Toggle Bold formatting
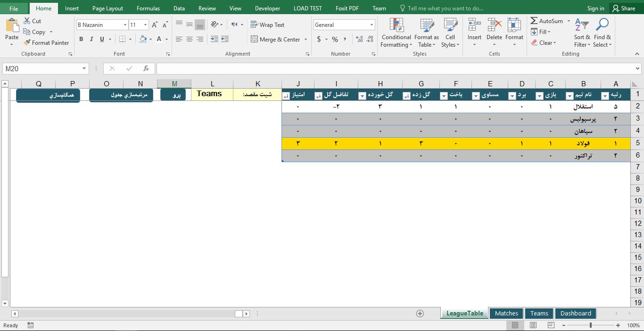The image size is (644, 331). pos(81,39)
